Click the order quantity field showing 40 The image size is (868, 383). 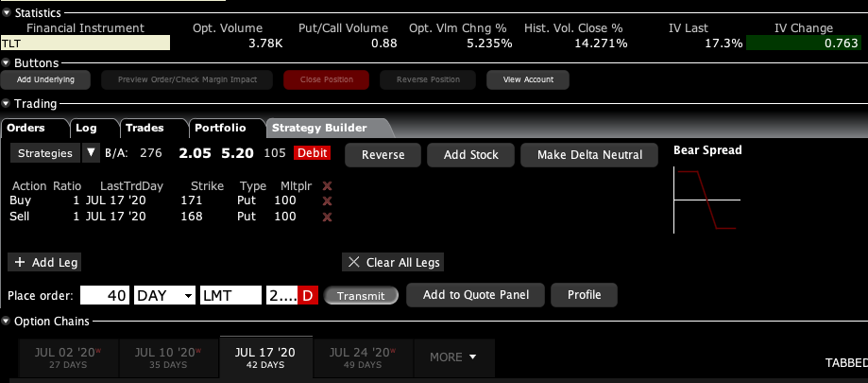(x=105, y=296)
